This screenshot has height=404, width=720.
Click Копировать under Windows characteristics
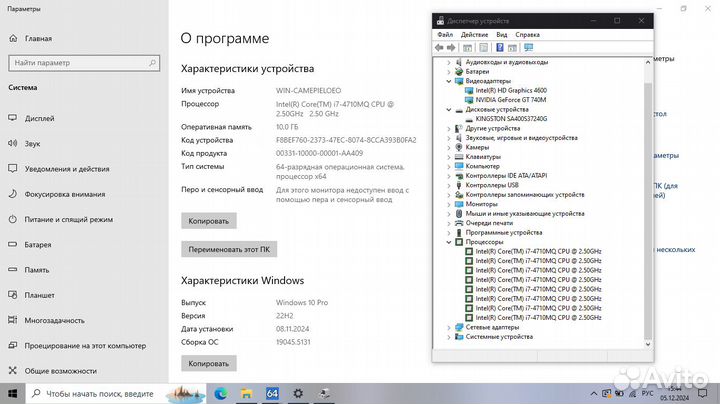[x=208, y=363]
